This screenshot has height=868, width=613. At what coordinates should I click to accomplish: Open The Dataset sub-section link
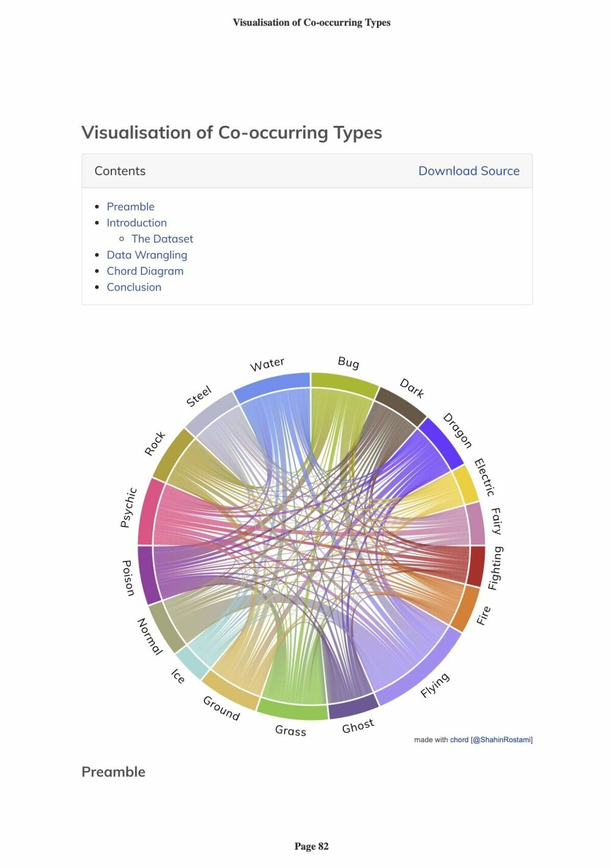[x=162, y=239]
